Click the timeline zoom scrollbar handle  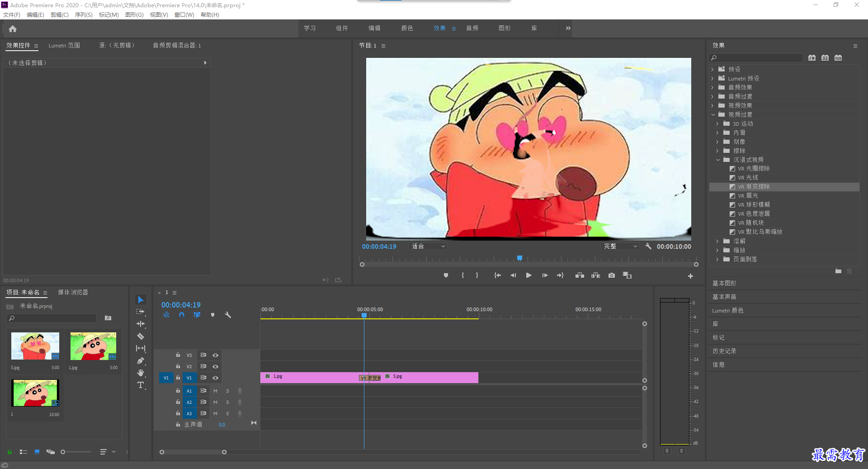pos(224,452)
